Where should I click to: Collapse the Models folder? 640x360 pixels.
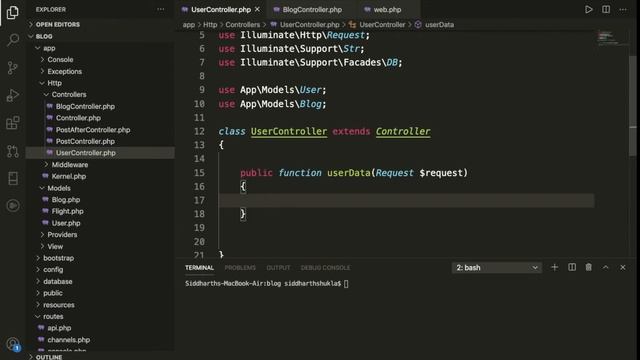pos(100,188)
